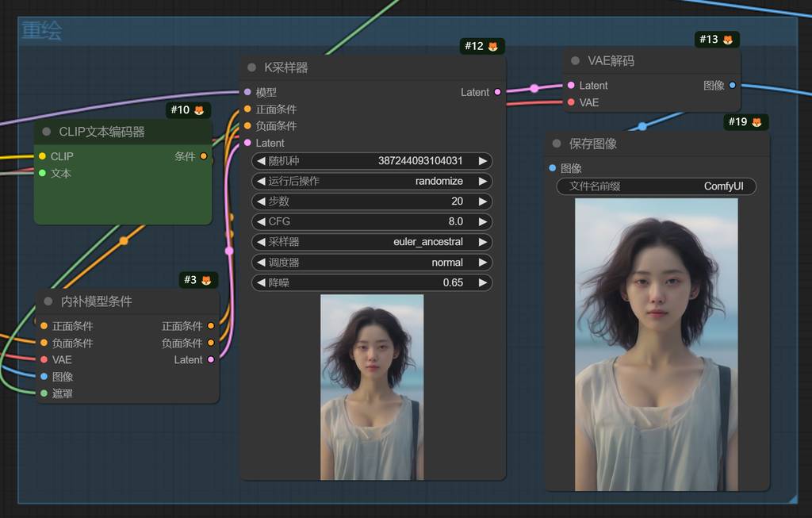812x518 pixels.
Task: Click the fox badge on node #3
Action: point(206,281)
